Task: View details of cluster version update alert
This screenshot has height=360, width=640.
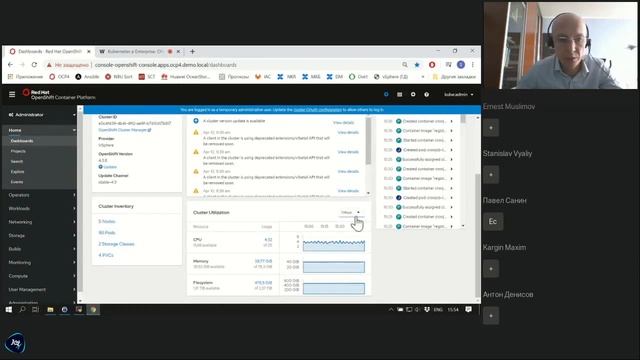Action: [x=344, y=122]
